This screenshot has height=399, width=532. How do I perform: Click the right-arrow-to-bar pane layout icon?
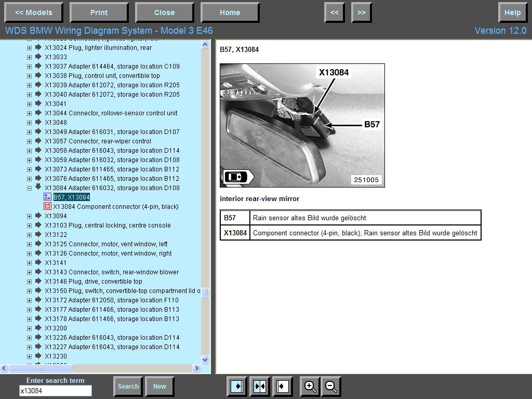coord(237,387)
